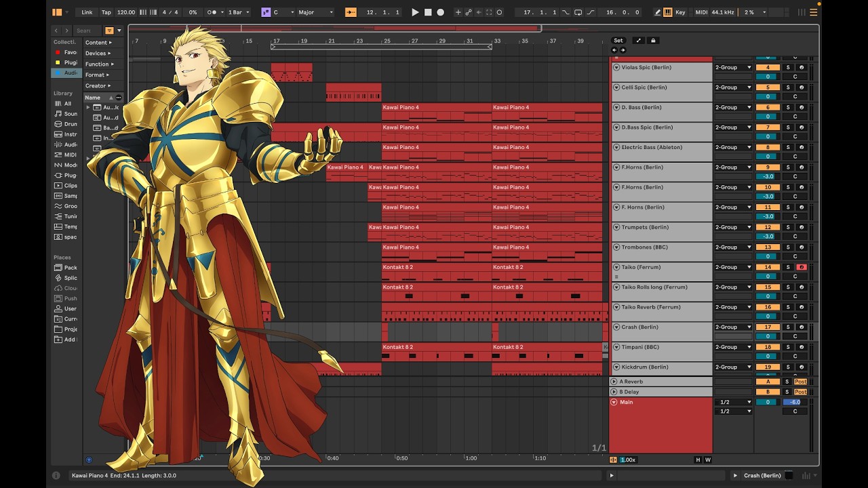Screen dimensions: 868x488
Task: Click the -3.0 volume on Trumpets track
Action: pos(768,237)
